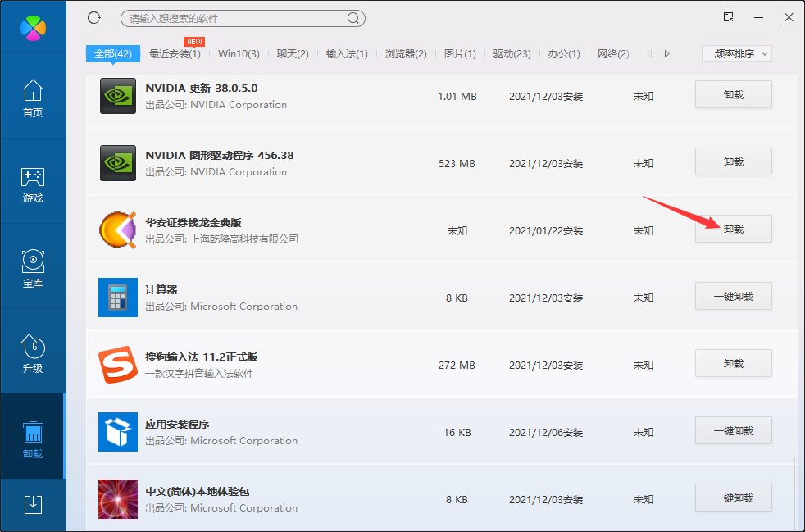The height and width of the screenshot is (532, 805).
Task: Click the title NVIDIA 更新 38.0.5.0
Action: 202,88
